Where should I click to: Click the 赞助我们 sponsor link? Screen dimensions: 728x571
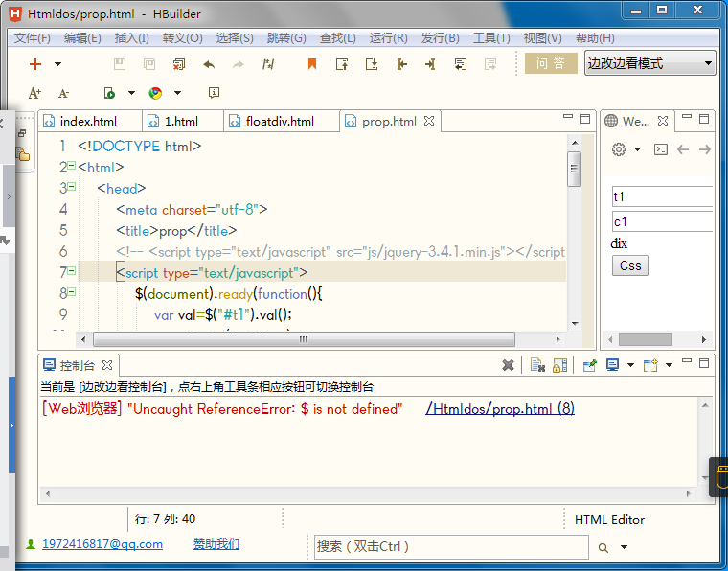click(216, 543)
